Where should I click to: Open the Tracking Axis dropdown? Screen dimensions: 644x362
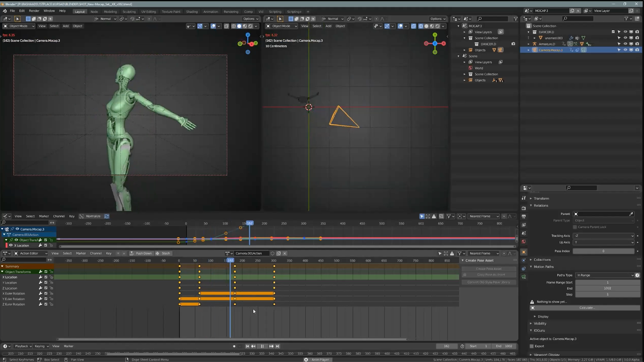tap(604, 236)
